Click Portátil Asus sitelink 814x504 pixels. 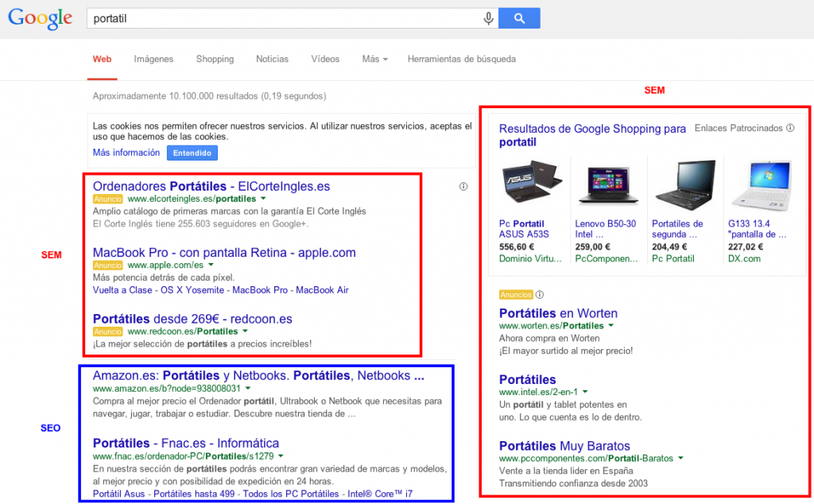[118, 494]
